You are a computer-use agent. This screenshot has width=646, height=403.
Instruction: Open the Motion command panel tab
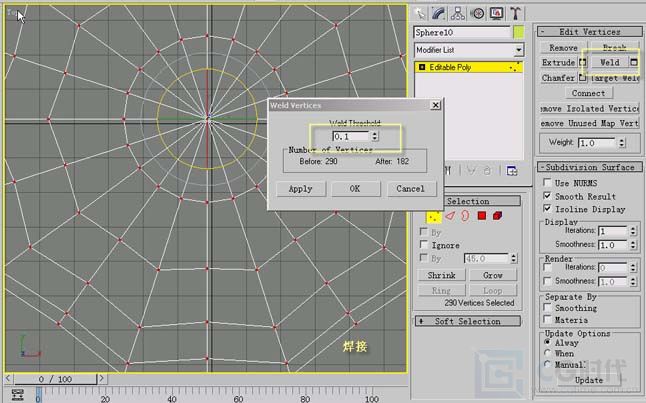tap(477, 14)
